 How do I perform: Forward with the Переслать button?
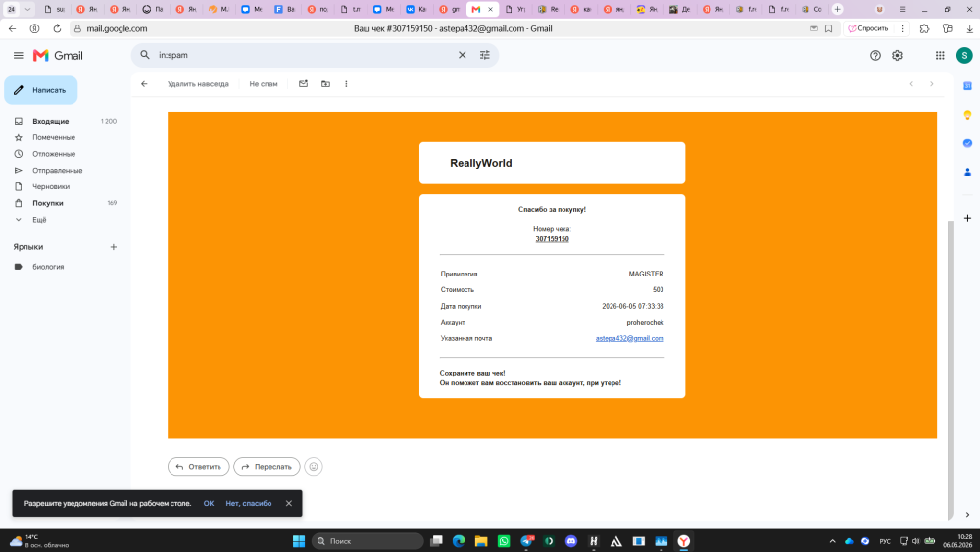tap(267, 467)
